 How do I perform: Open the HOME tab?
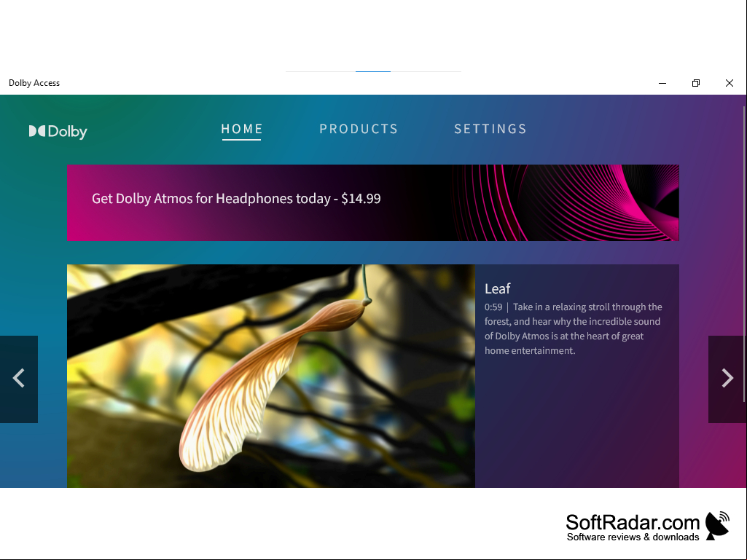pos(241,129)
